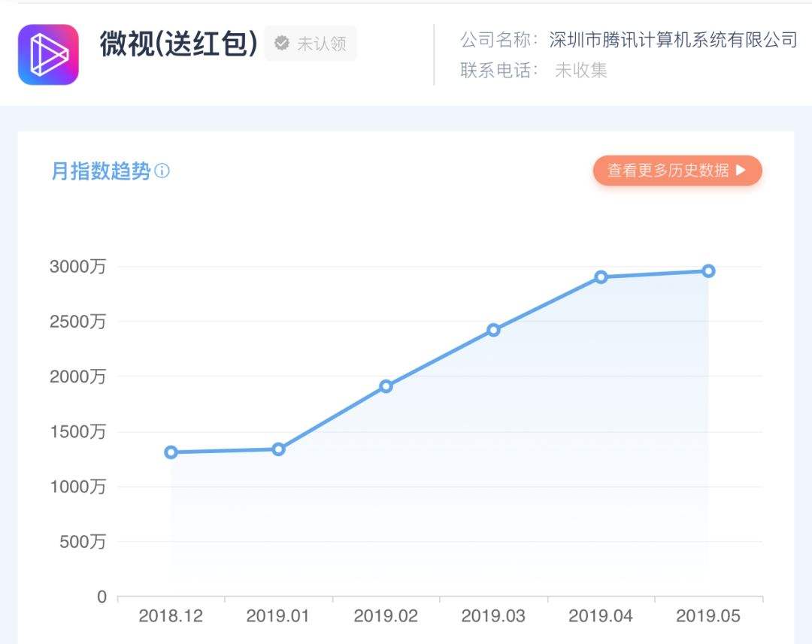
Task: Click the info icon beside 月指数趋势
Action: 162,171
